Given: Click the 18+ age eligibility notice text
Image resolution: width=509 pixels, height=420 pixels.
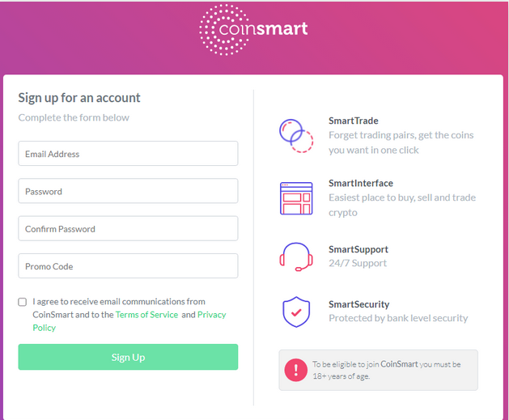Looking at the screenshot, I should [387, 370].
